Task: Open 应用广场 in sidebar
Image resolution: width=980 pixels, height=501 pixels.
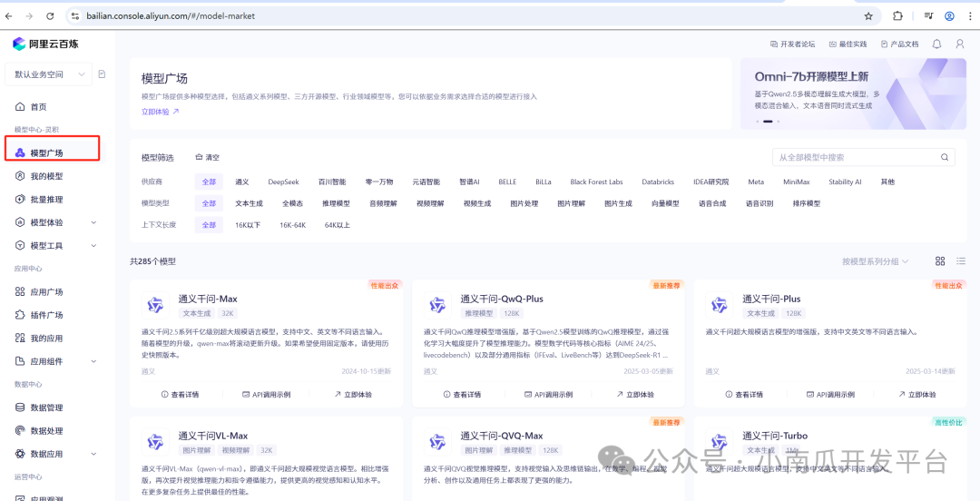Action: [39, 292]
